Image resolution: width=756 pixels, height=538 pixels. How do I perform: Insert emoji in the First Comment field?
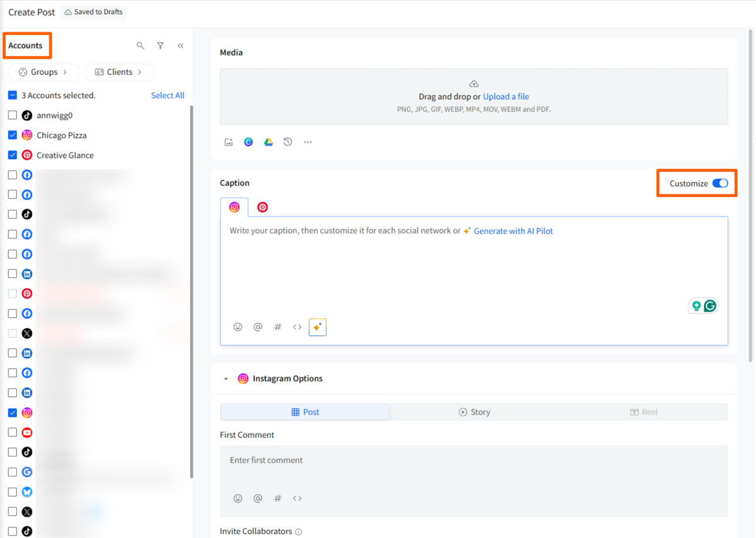[238, 498]
